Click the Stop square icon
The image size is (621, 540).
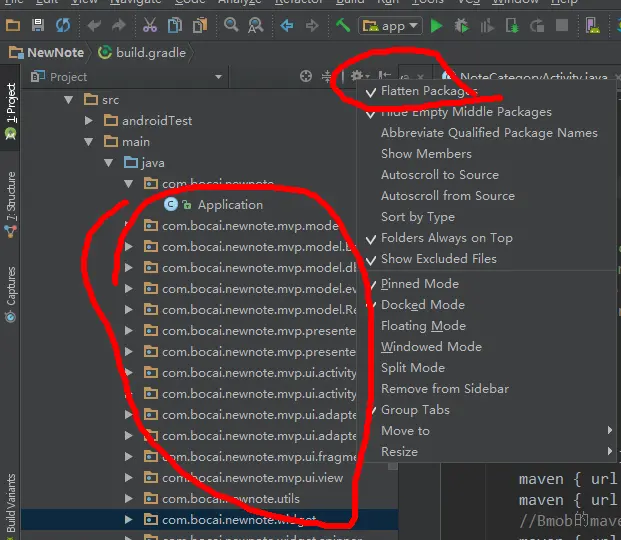coord(562,26)
